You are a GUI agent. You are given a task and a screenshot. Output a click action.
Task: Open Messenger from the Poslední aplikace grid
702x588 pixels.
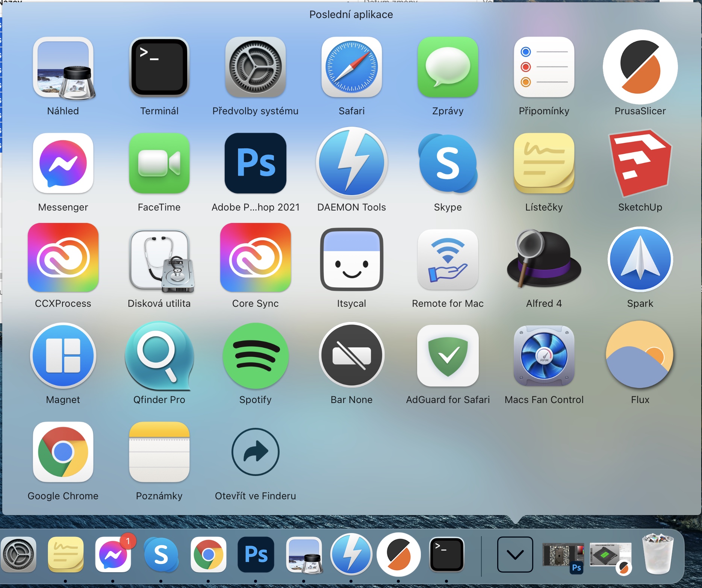point(63,163)
